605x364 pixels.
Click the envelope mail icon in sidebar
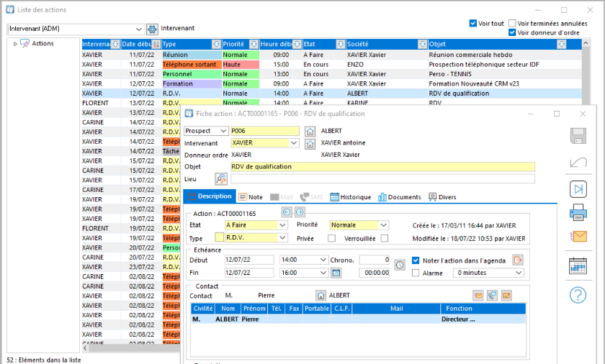pyautogui.click(x=578, y=237)
